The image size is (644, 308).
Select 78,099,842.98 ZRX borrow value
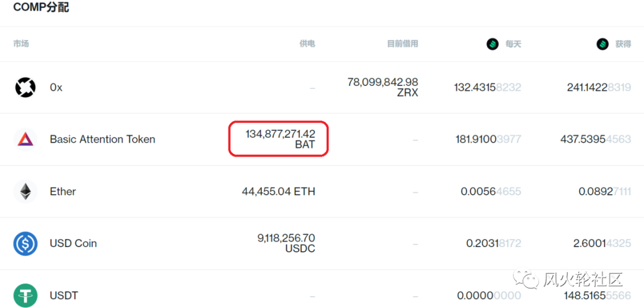(383, 87)
